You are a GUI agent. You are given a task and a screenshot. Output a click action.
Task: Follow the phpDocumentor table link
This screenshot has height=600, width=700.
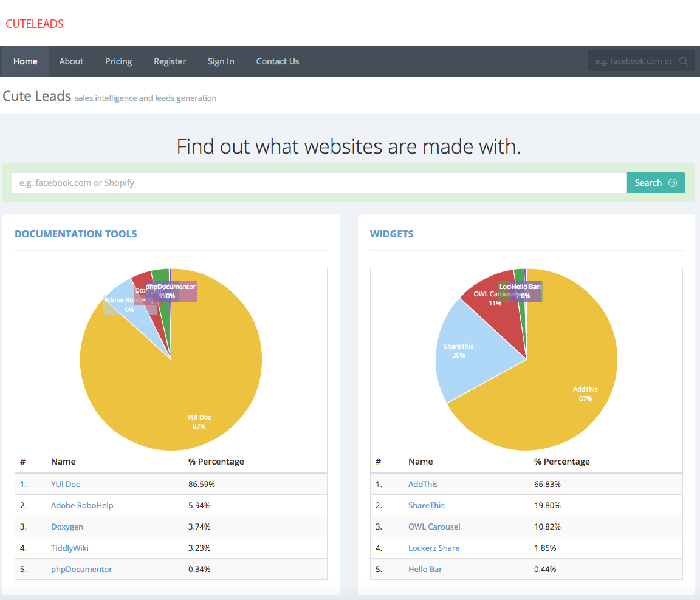click(x=81, y=569)
